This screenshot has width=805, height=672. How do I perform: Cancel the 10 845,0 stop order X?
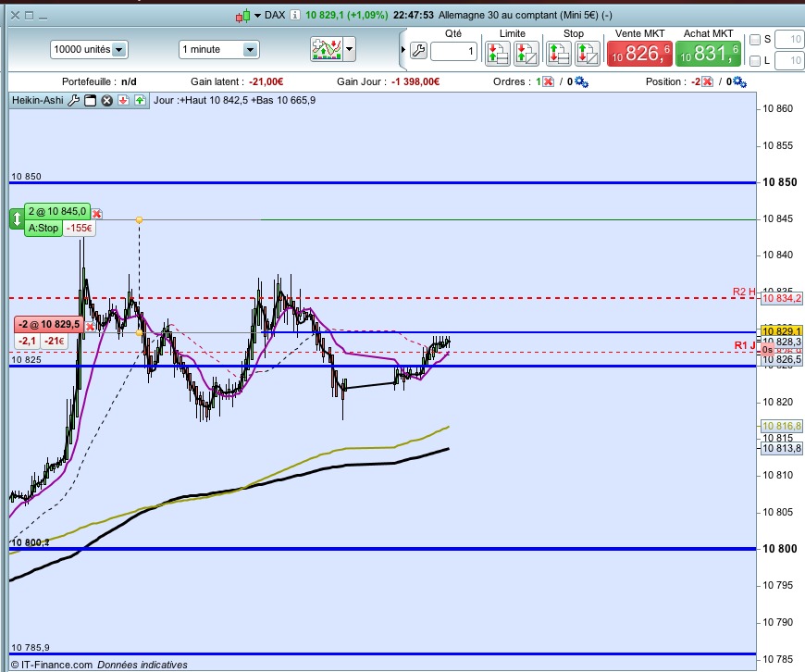pyautogui.click(x=97, y=214)
